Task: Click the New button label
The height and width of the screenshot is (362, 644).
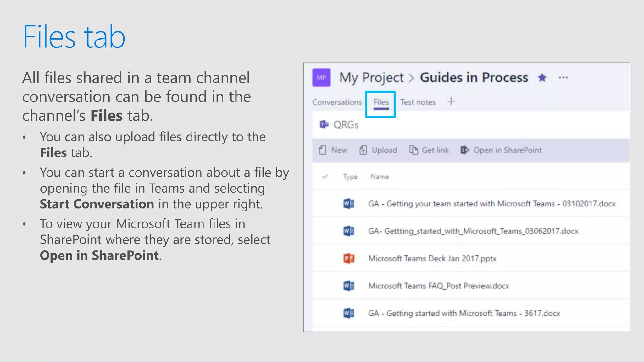Action: 339,150
